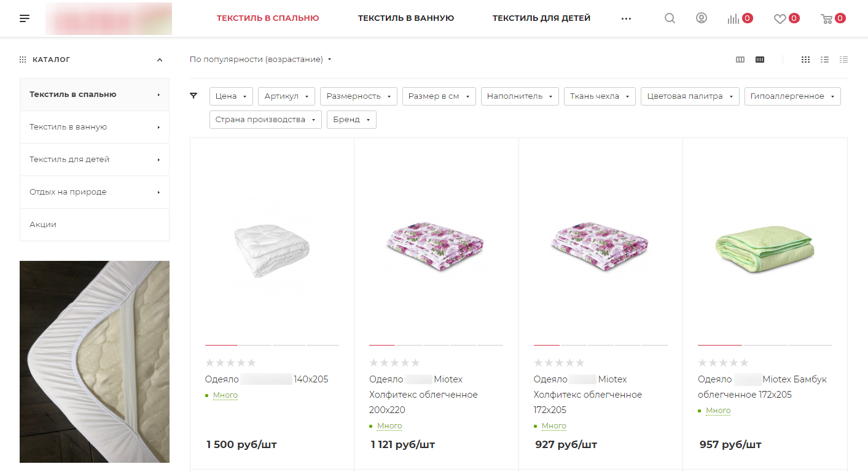Image resolution: width=868 pixels, height=472 pixels.
Task: Select the three-column layout toggle
Action: 740,60
